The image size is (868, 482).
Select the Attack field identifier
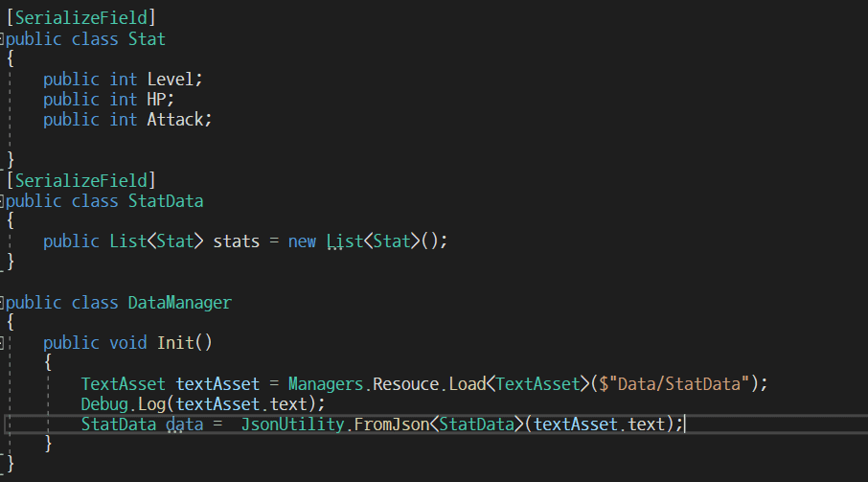(x=175, y=120)
